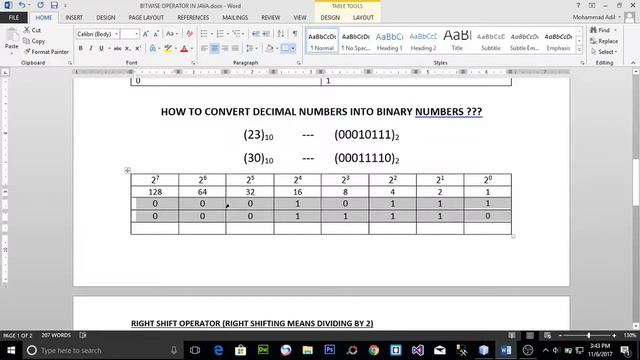Click the Decrease Indent icon

[x=256, y=34]
